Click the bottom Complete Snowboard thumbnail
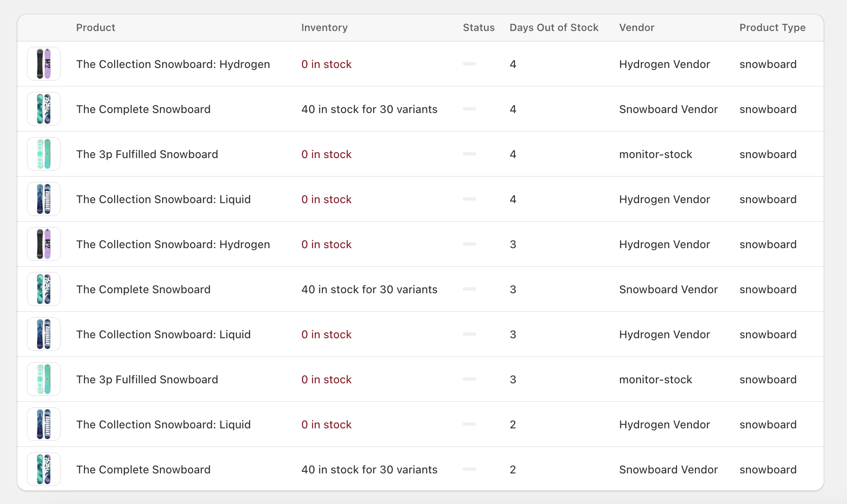This screenshot has width=847, height=504. tap(43, 469)
